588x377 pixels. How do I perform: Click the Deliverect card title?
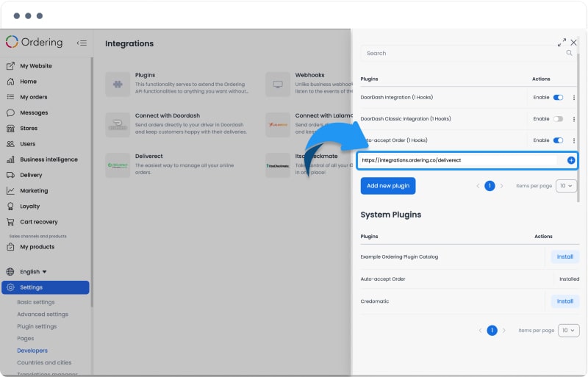149,156
